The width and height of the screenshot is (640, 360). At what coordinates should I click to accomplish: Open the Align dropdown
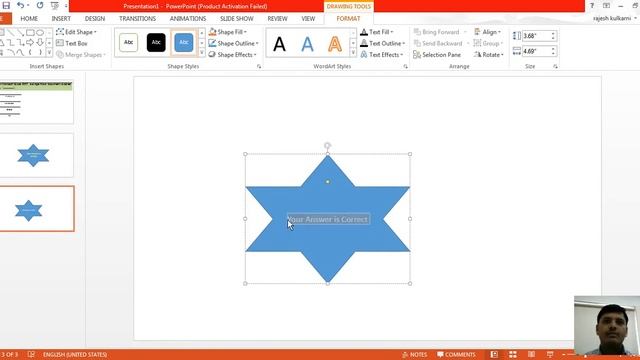click(488, 32)
